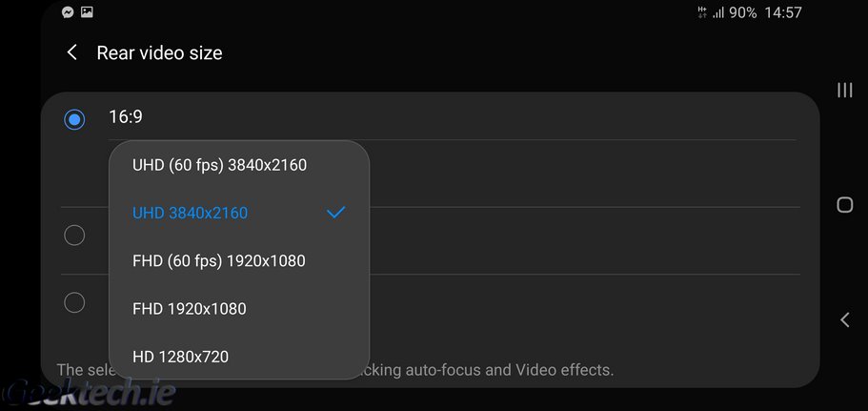
Task: Select FHD 1920x1080 resolution entry
Action: pyautogui.click(x=190, y=309)
